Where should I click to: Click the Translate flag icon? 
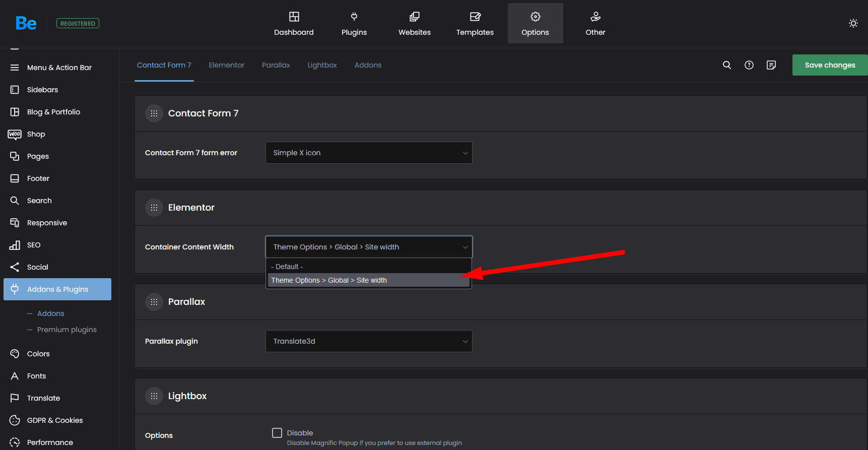tap(15, 398)
